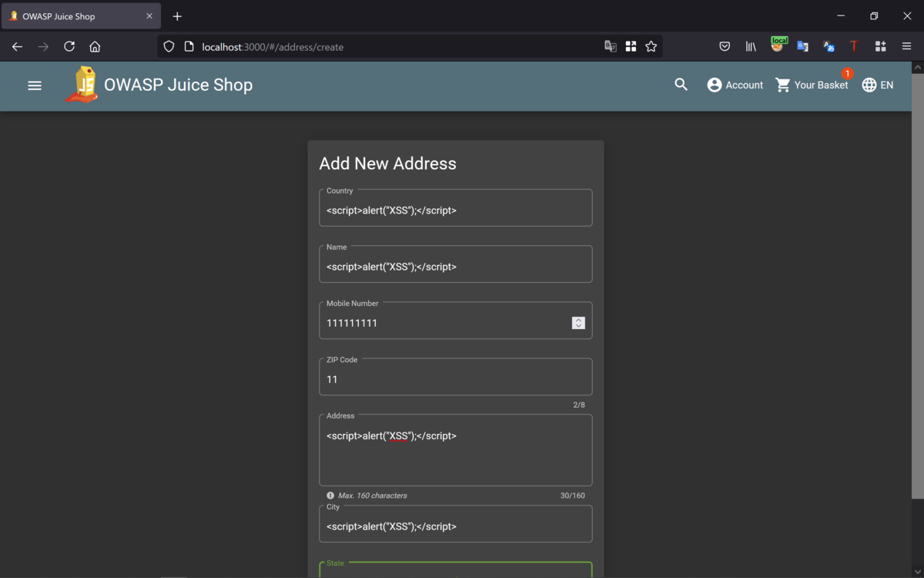Click the ZIP Code field
This screenshot has width=924, height=578.
[456, 377]
